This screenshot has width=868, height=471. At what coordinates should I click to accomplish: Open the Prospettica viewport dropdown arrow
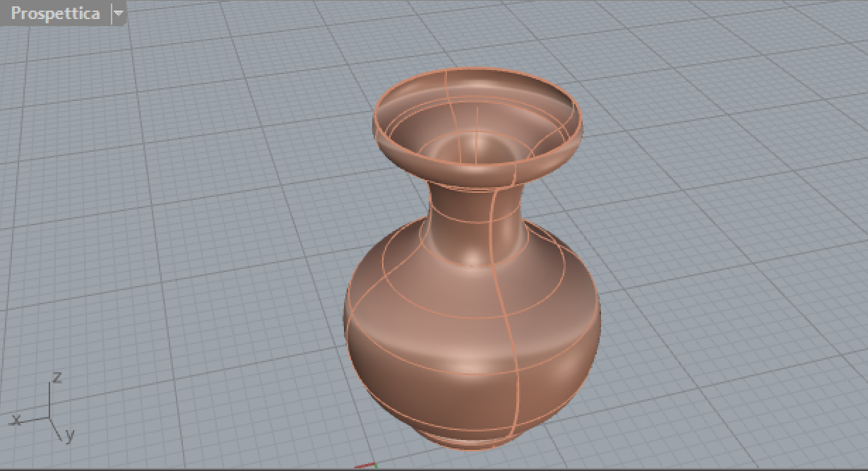click(x=118, y=13)
